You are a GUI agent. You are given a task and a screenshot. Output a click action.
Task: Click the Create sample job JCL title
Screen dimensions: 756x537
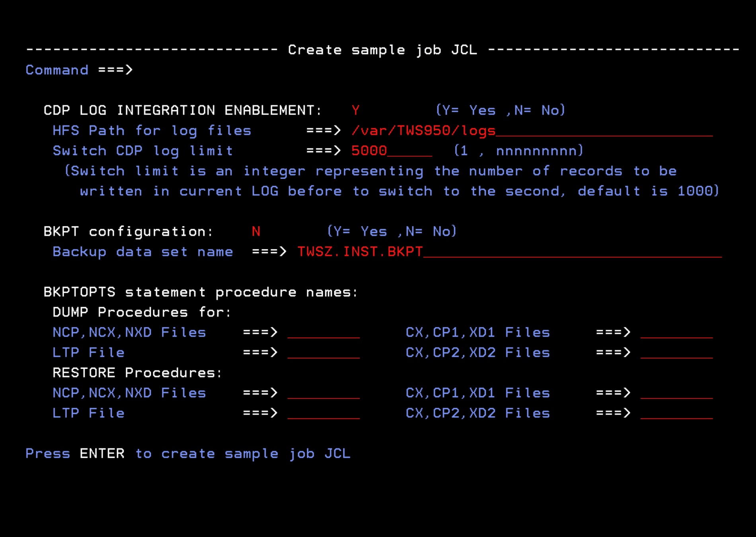(382, 49)
